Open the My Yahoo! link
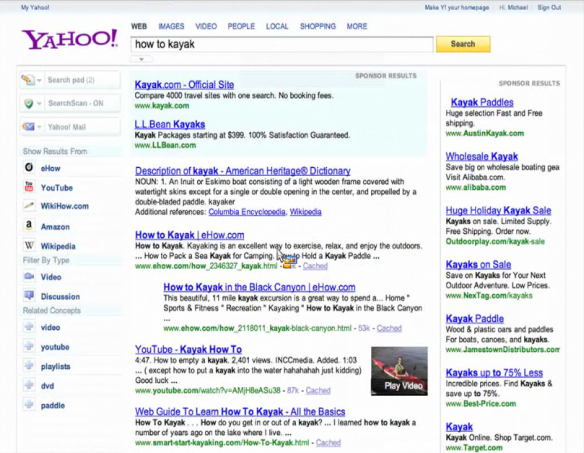This screenshot has width=584, height=453. [x=35, y=7]
